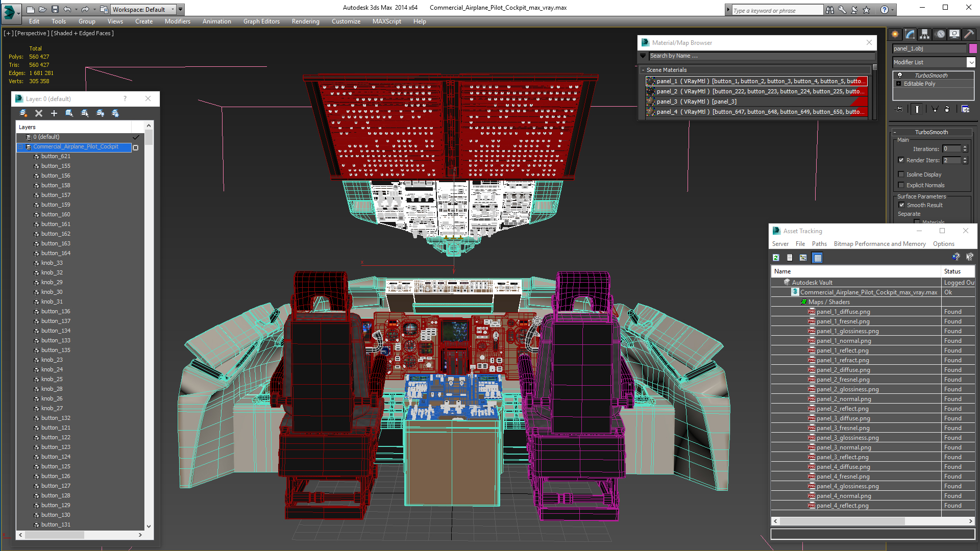Open Material/Map Browser options arrow
This screenshot has width=980, height=551.
tap(643, 56)
